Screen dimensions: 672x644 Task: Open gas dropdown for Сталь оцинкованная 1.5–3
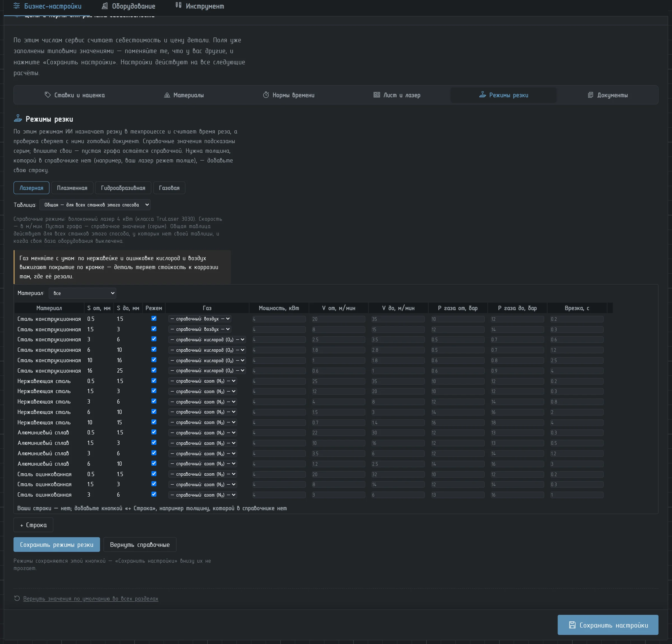[x=203, y=485]
